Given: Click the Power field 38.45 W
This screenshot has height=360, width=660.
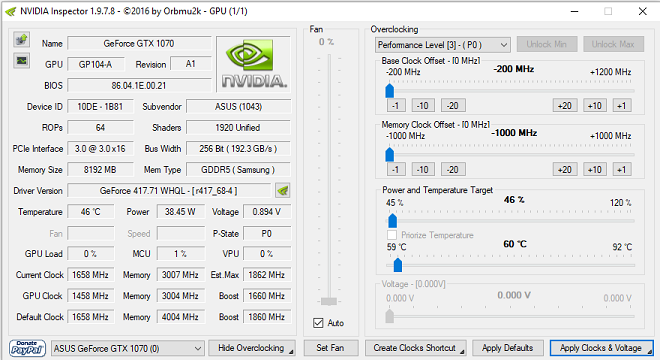Looking at the screenshot, I should pos(181,212).
